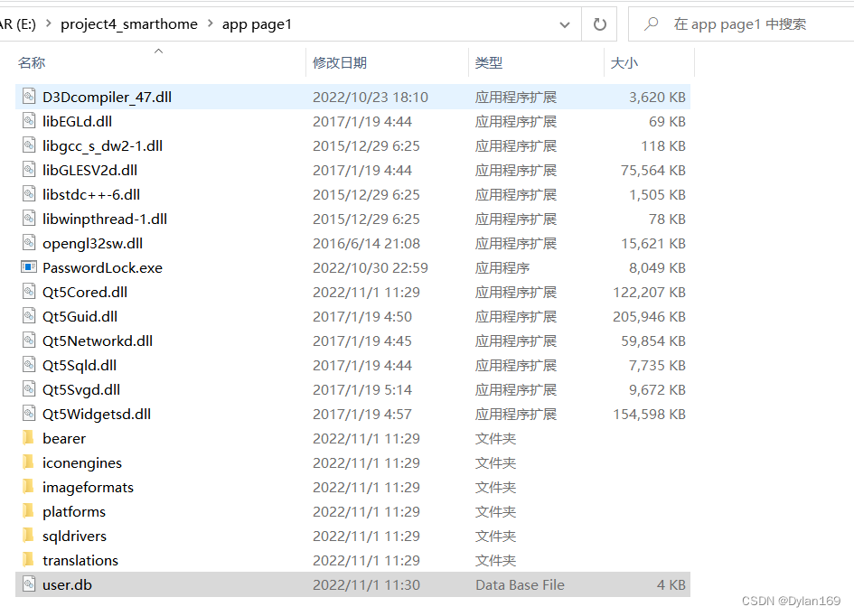Screen dimensions: 854x616
Task: Click the Qt5Guid.dll file icon
Action: pyautogui.click(x=29, y=316)
